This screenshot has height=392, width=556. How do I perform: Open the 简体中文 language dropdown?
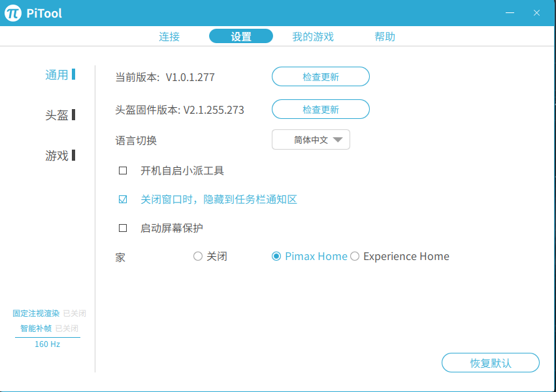click(311, 140)
